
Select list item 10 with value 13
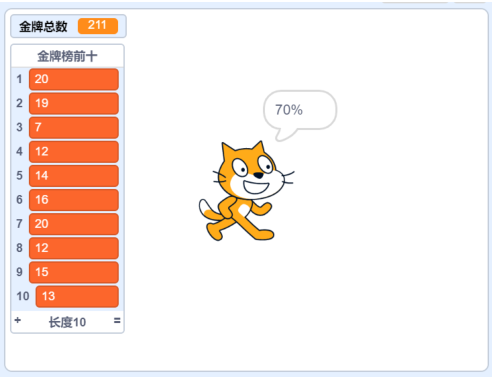[77, 296]
